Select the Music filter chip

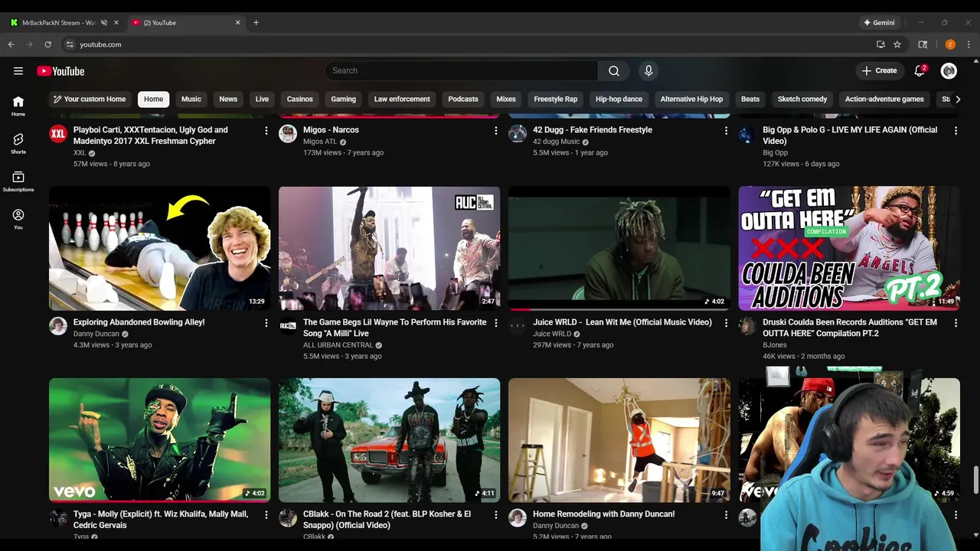coord(191,99)
